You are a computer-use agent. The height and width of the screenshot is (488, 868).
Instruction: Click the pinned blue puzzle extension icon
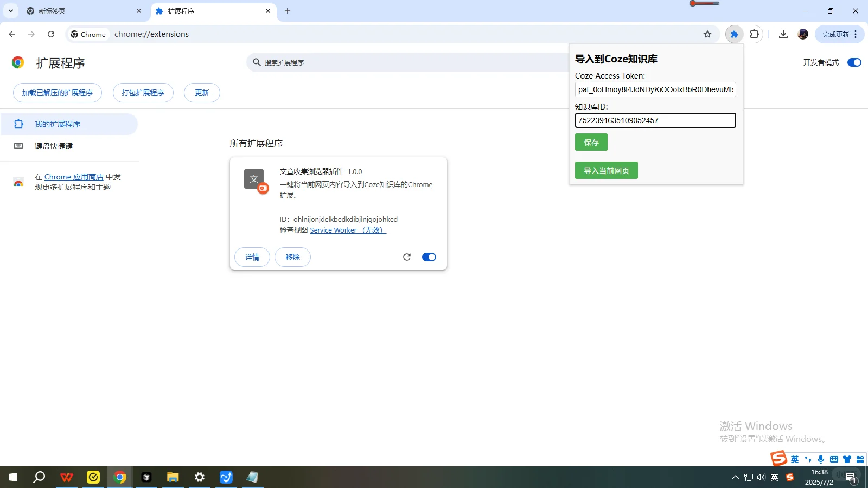[734, 34]
